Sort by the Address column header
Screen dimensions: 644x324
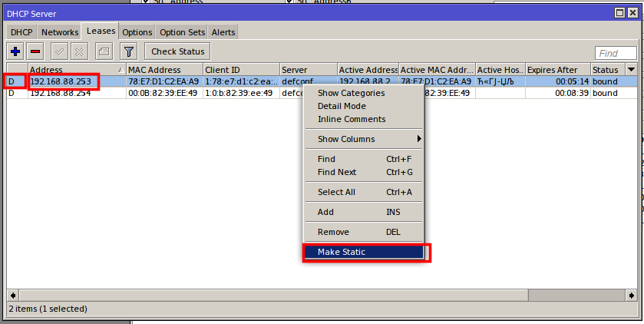coord(77,70)
